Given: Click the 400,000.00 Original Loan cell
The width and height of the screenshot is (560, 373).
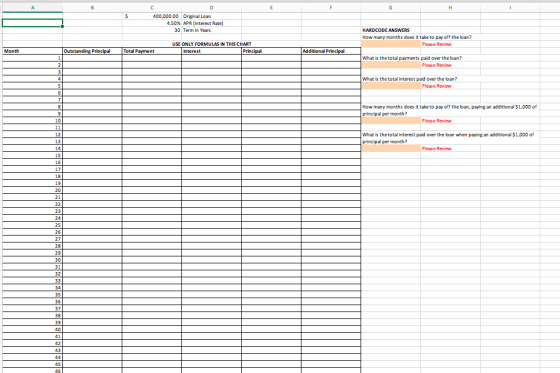Looking at the screenshot, I should [152, 16].
